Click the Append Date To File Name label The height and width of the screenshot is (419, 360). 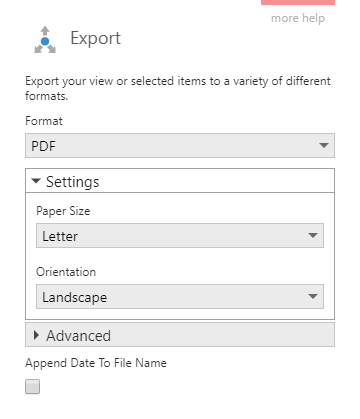click(96, 363)
